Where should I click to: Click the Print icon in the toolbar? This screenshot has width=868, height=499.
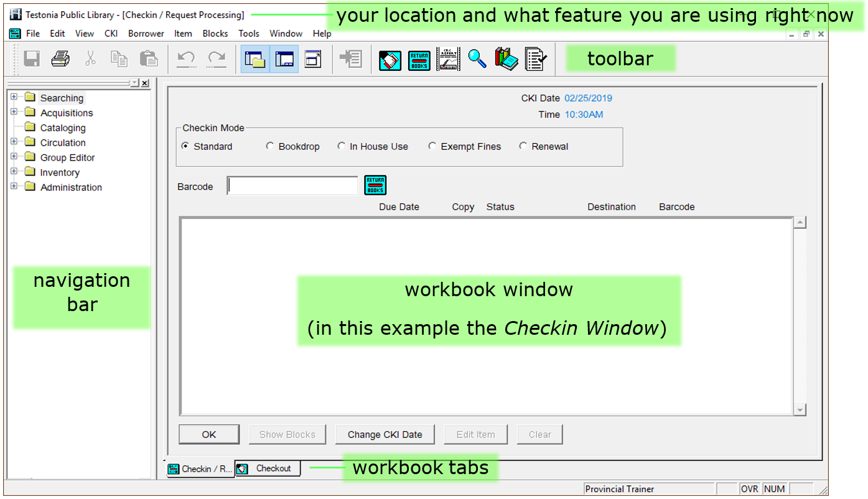pyautogui.click(x=60, y=59)
